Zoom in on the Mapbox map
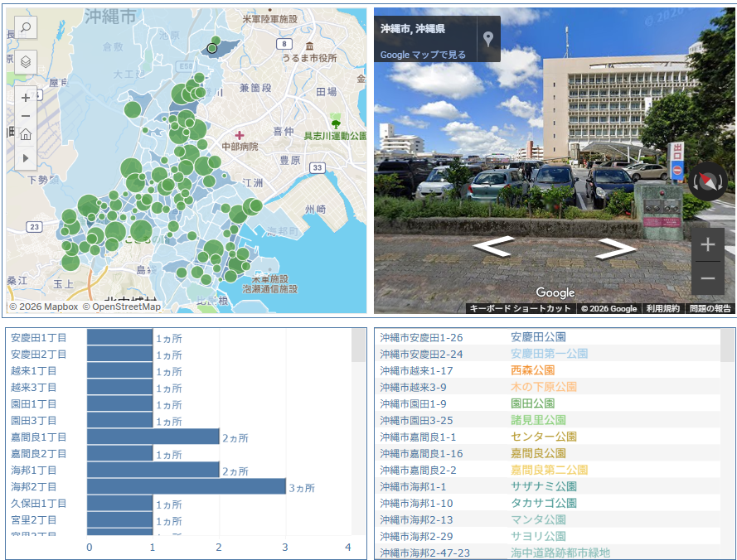 26,98
